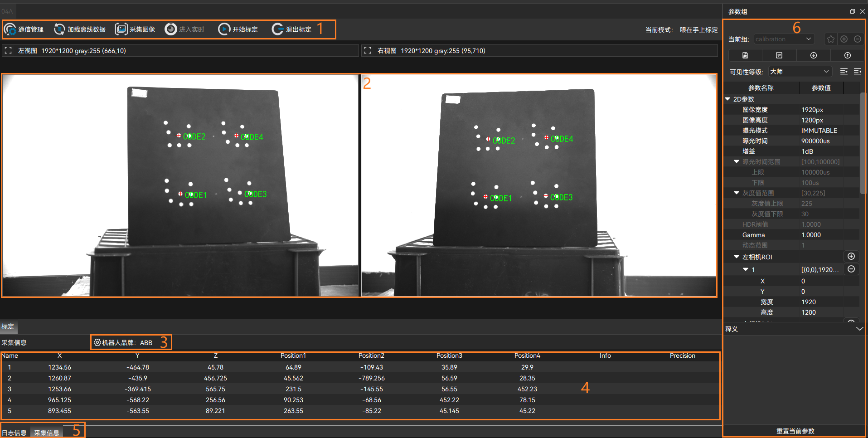This screenshot has height=438, width=868.
Task: Click the save parameters floppy icon
Action: [x=745, y=55]
